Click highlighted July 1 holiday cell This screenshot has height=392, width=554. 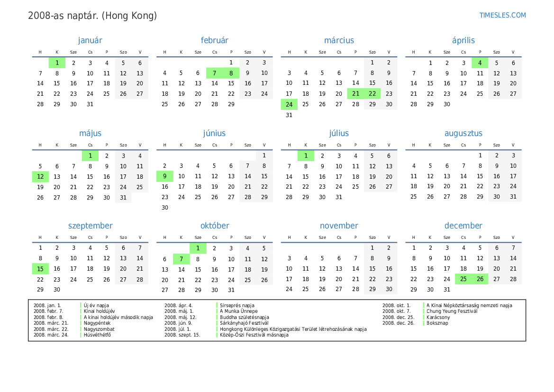(306, 156)
